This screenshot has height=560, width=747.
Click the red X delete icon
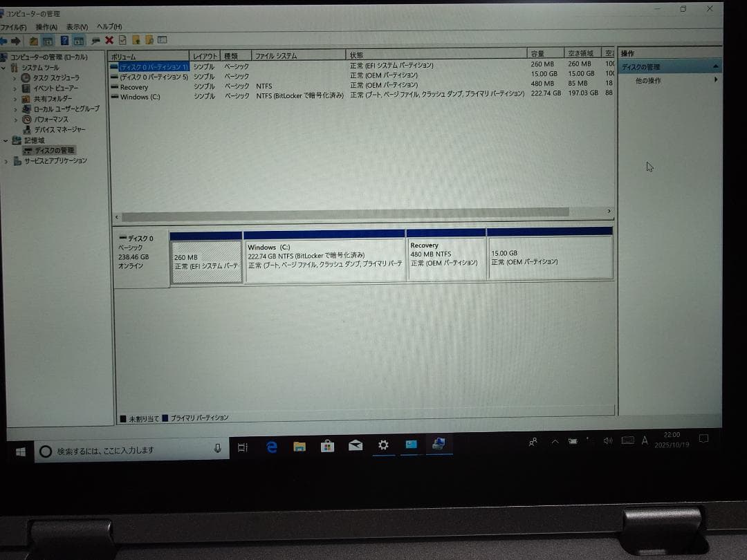(x=109, y=41)
